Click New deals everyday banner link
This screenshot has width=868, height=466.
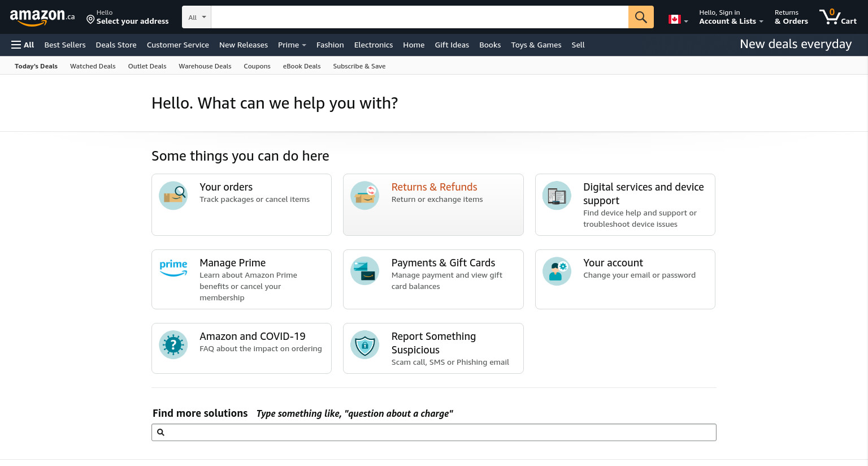pos(796,44)
